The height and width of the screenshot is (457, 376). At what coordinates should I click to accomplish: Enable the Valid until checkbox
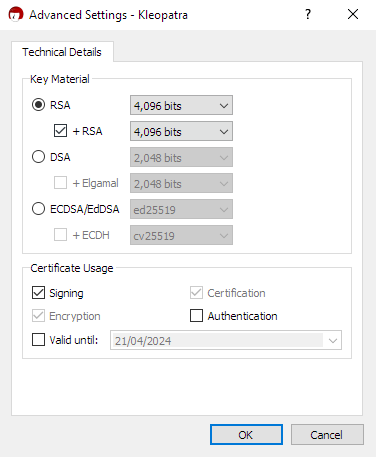pyautogui.click(x=38, y=340)
